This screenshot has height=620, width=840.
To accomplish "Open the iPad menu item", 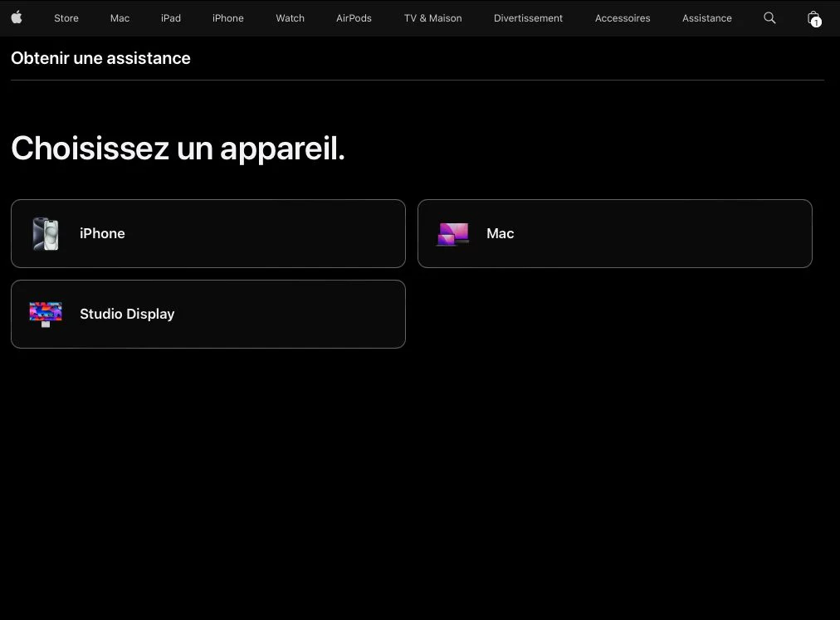I will coord(171,18).
